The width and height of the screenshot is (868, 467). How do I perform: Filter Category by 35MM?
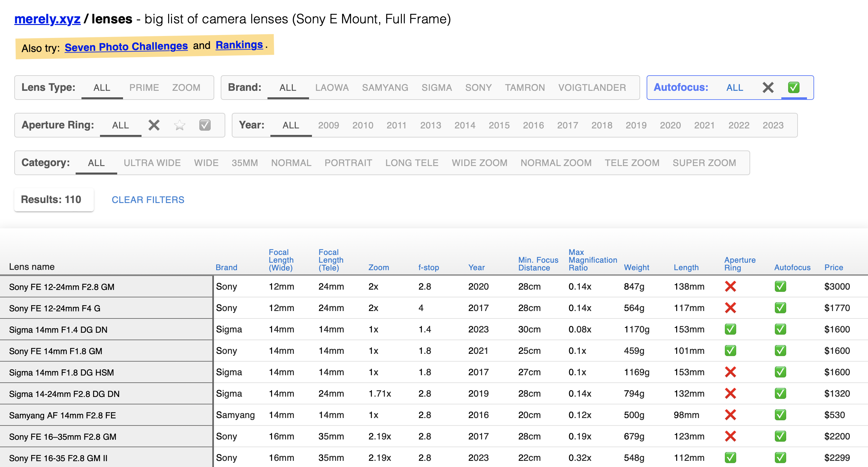click(245, 163)
